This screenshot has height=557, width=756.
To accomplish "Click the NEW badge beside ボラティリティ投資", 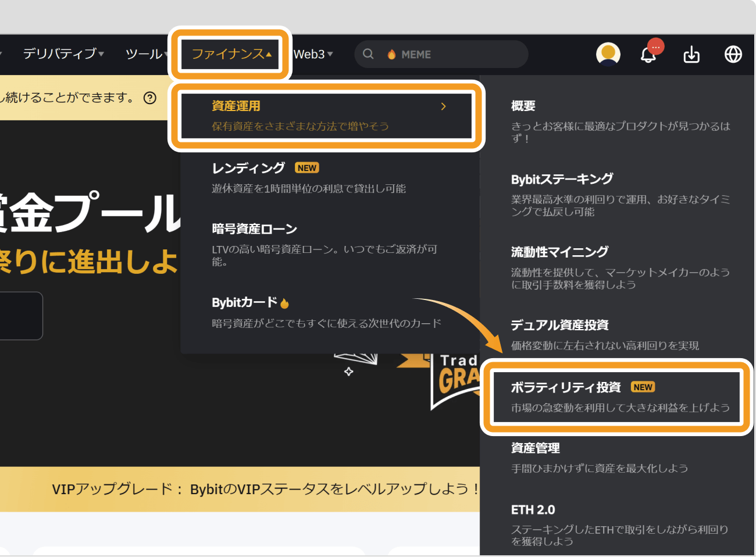I will 643,387.
